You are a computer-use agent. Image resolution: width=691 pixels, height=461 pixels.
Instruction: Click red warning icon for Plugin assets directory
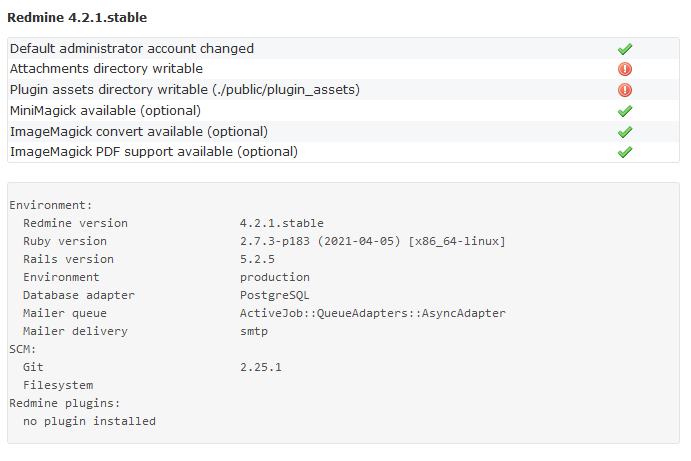(624, 90)
